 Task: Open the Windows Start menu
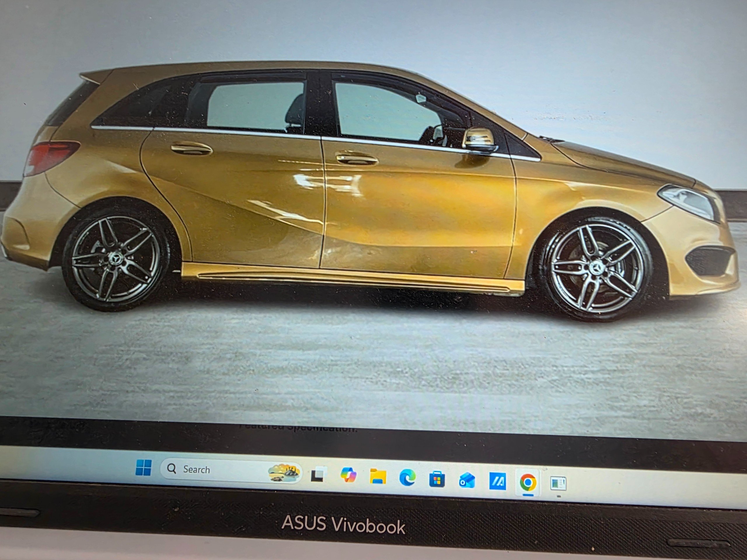pyautogui.click(x=143, y=468)
